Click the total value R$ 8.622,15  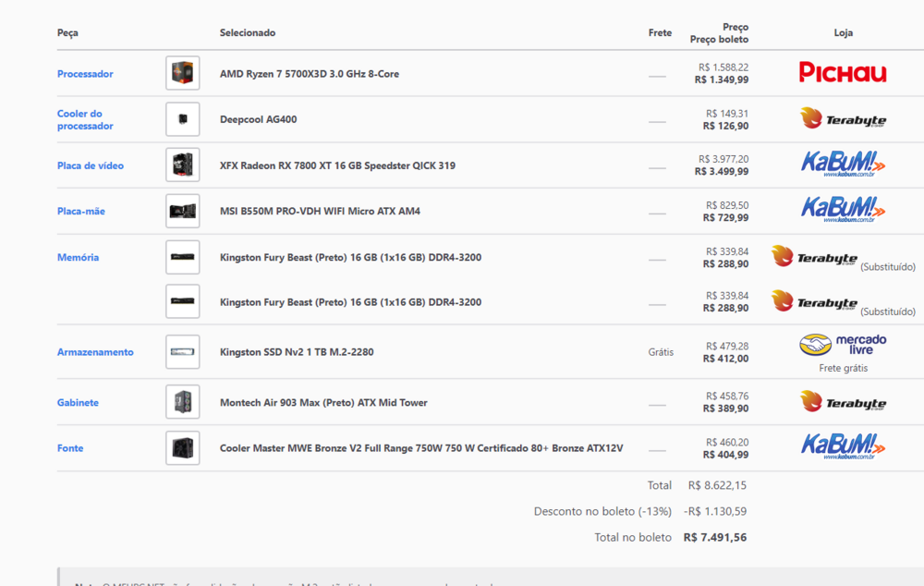[717, 485]
